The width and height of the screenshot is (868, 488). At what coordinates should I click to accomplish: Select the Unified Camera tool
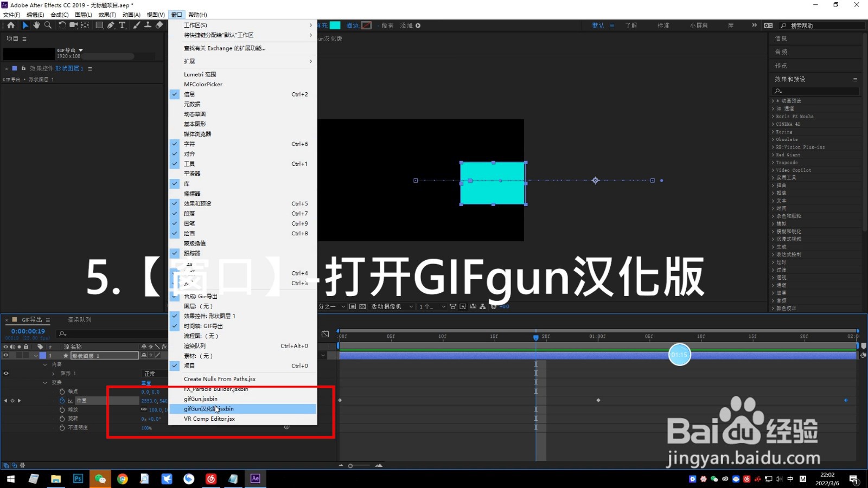(x=73, y=25)
